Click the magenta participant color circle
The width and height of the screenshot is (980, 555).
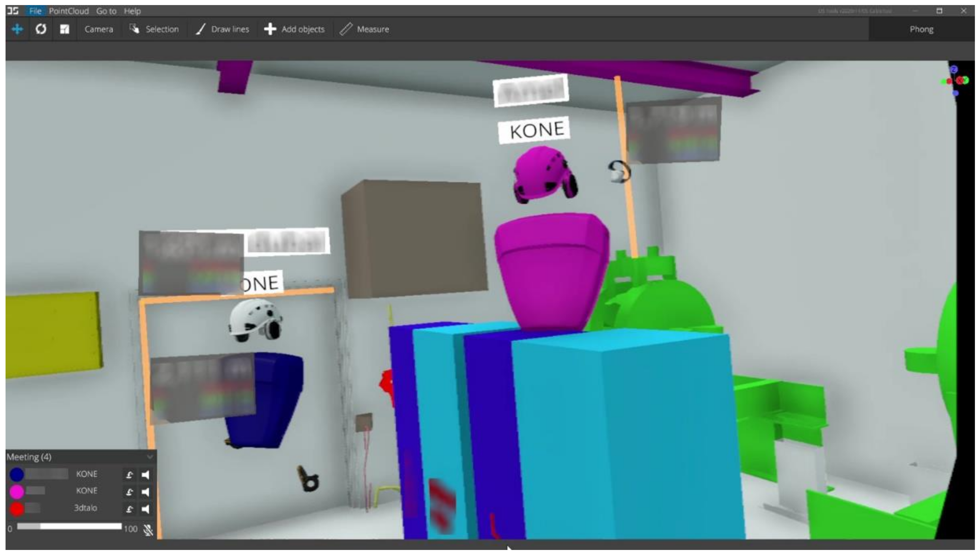17,492
